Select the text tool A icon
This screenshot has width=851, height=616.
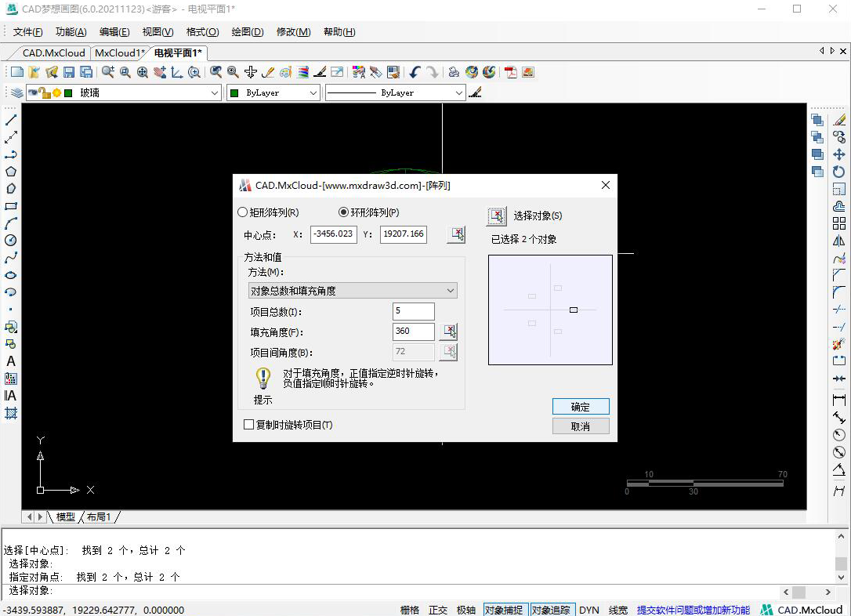pos(11,361)
